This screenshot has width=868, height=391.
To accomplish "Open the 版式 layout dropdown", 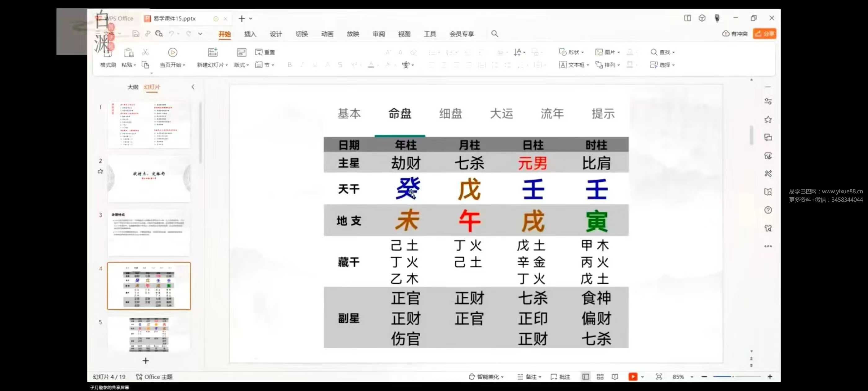I will (x=241, y=65).
